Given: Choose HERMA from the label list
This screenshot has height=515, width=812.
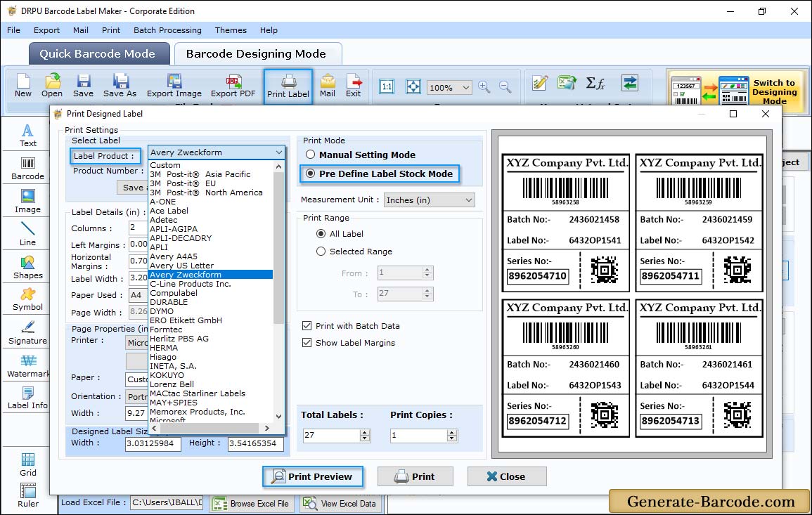Looking at the screenshot, I should click(164, 348).
